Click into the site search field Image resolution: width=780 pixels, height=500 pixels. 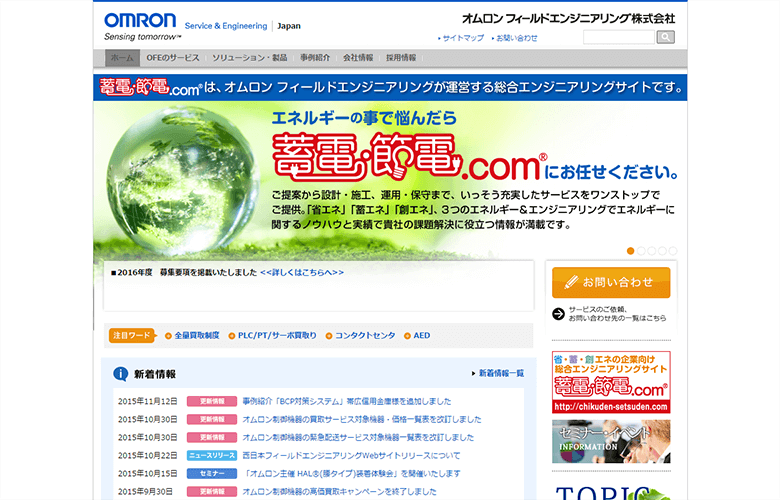point(619,37)
